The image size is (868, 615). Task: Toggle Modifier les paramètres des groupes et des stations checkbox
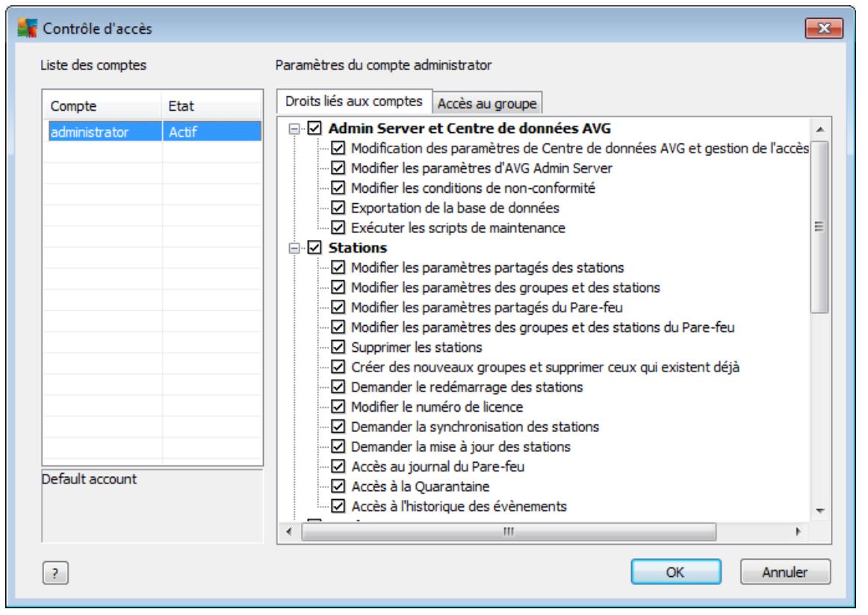(x=338, y=288)
